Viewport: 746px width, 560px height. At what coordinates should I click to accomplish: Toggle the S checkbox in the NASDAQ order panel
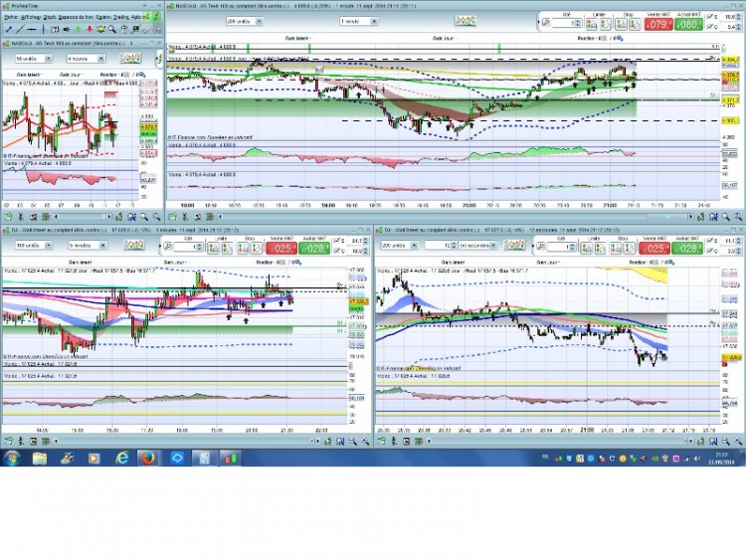(710, 17)
